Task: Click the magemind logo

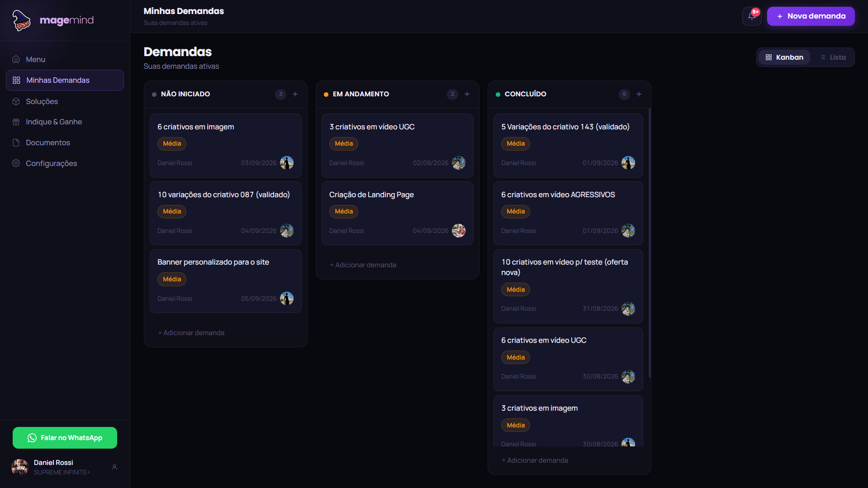Action: [52, 20]
